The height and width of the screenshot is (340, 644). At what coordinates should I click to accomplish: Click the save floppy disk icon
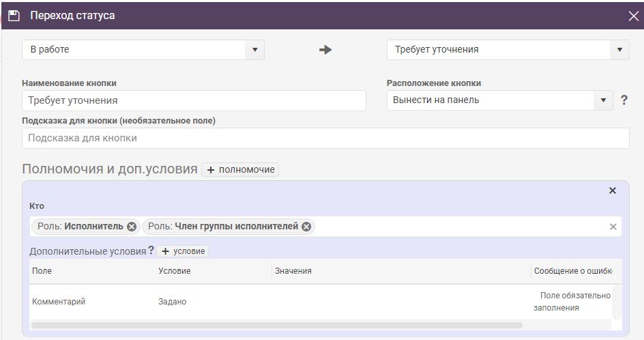click(x=14, y=16)
